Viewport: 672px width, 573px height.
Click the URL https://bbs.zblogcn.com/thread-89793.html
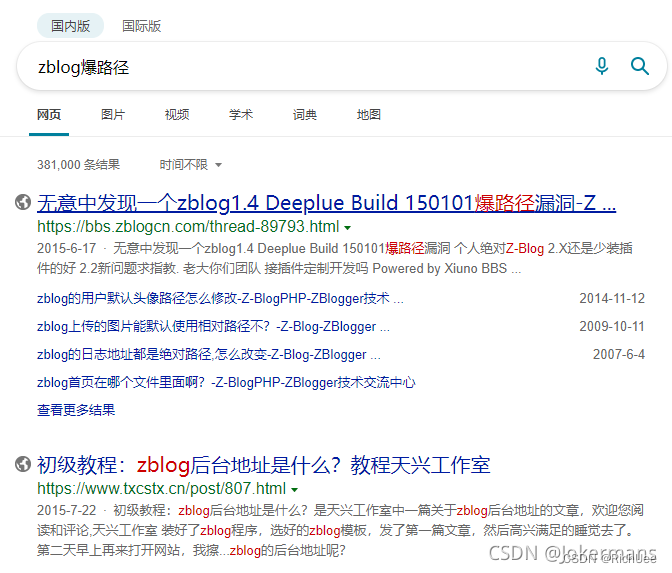pos(188,226)
